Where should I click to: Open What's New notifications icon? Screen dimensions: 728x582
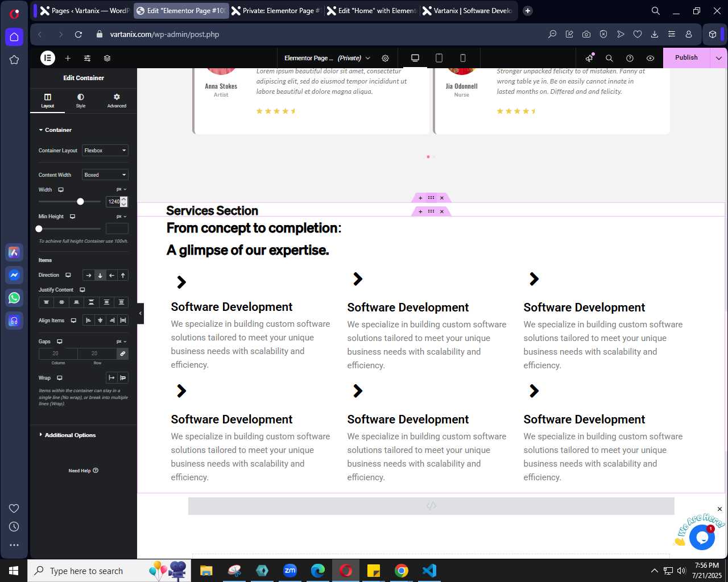click(x=589, y=58)
